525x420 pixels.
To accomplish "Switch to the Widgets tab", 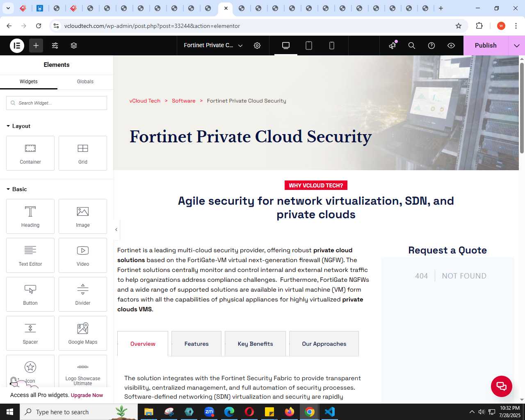I will click(x=29, y=82).
